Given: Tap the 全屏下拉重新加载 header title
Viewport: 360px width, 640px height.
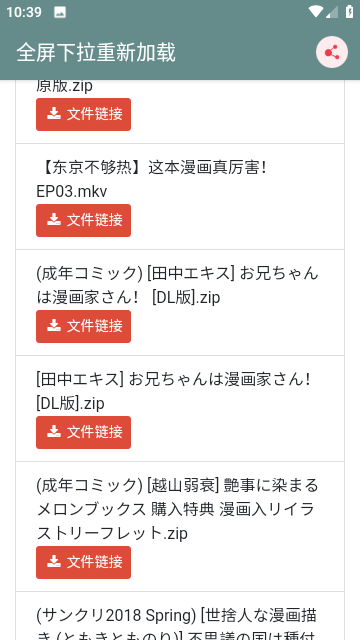Looking at the screenshot, I should (x=96, y=52).
